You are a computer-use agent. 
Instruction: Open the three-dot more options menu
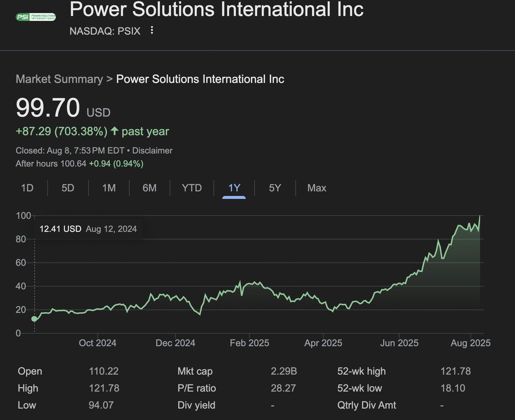[x=151, y=31]
